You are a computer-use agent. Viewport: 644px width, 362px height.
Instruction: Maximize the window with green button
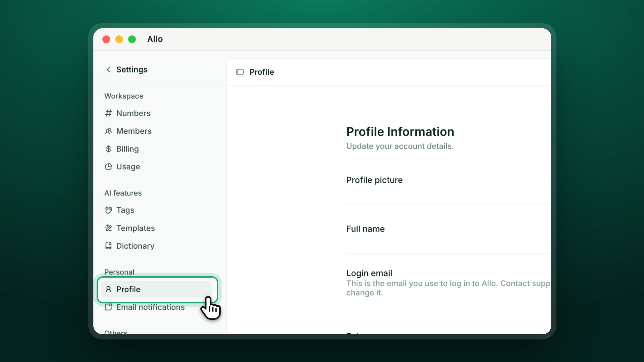coord(132,39)
